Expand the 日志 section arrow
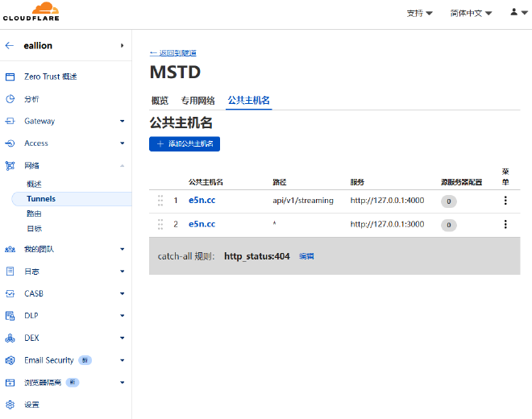This screenshot has width=532, height=419. tap(123, 272)
